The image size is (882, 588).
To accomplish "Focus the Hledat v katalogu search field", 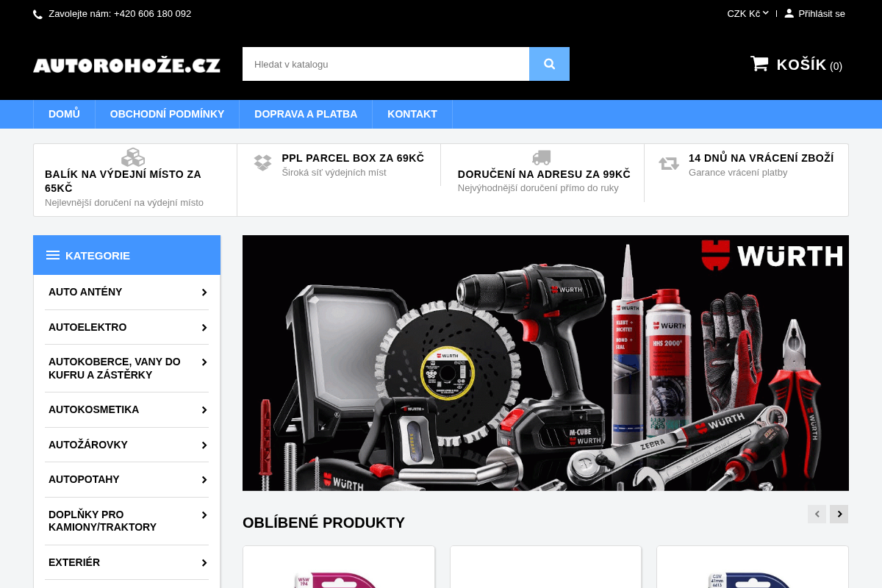I will pos(386,64).
